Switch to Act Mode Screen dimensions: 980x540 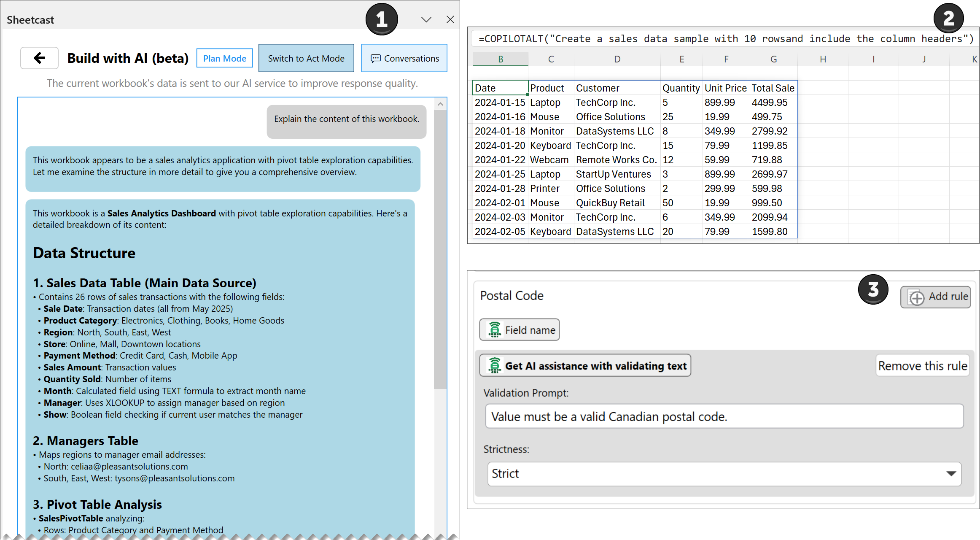point(306,58)
